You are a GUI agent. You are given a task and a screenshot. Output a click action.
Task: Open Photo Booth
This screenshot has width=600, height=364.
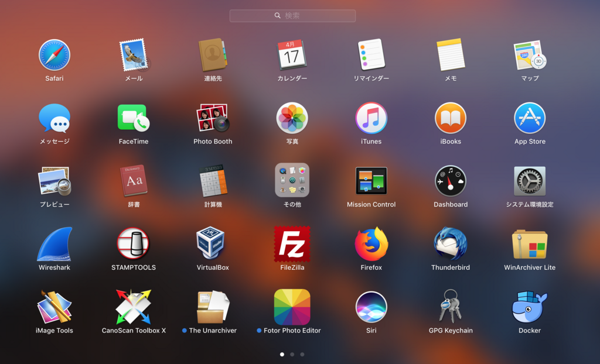213,118
